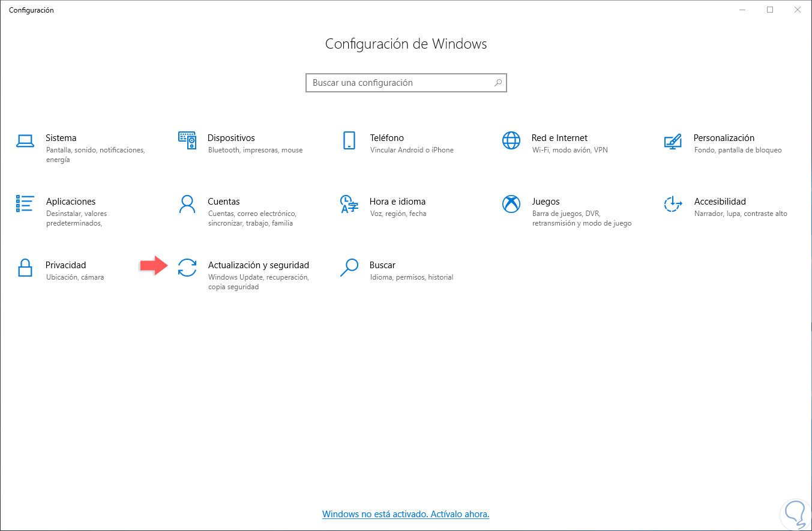Image resolution: width=812 pixels, height=531 pixels.
Task: Open the "Juegos" title
Action: tap(546, 202)
